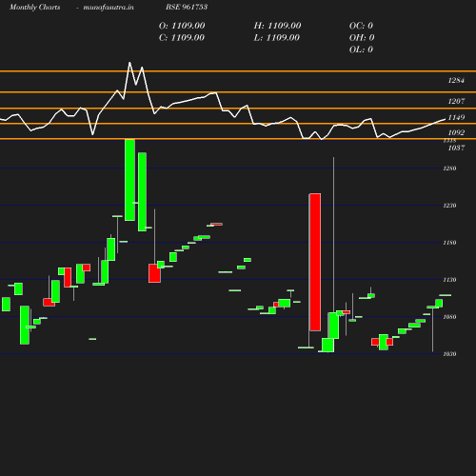The width and height of the screenshot is (476, 476).
Task: Select the large red candlestick body
Action: [315, 262]
